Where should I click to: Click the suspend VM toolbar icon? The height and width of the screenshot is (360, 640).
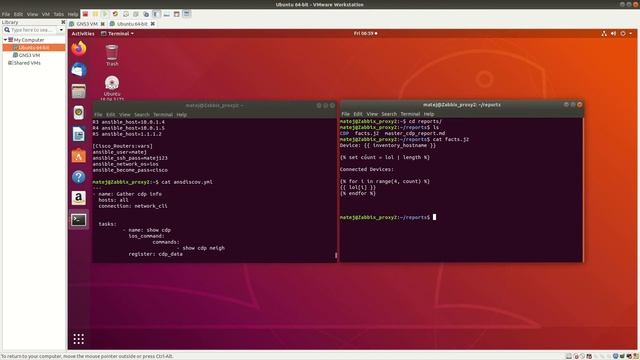[x=95, y=14]
